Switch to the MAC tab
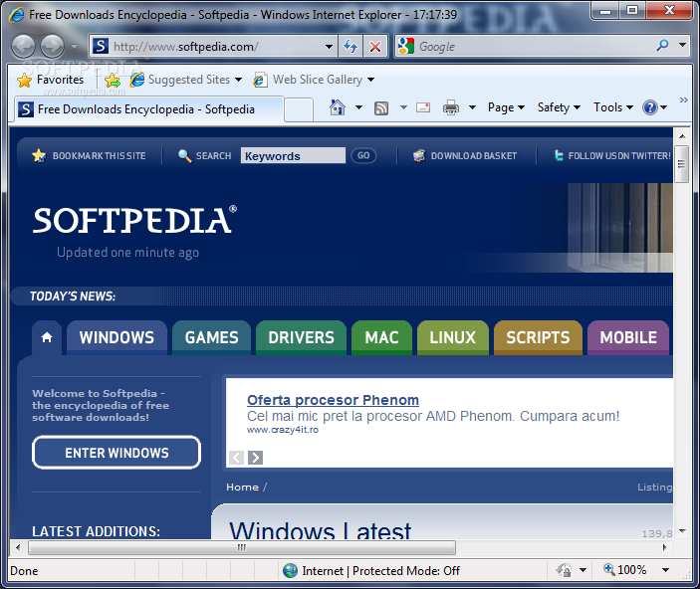The height and width of the screenshot is (589, 700). [381, 338]
